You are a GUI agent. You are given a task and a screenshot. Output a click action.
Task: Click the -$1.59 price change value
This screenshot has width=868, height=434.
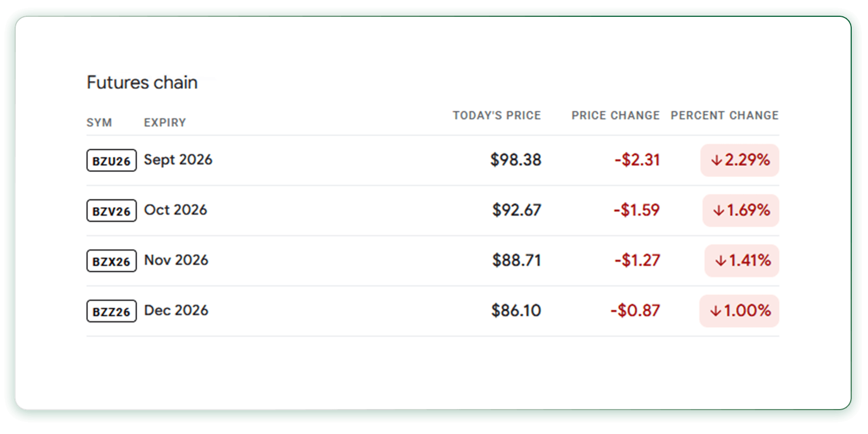click(637, 210)
